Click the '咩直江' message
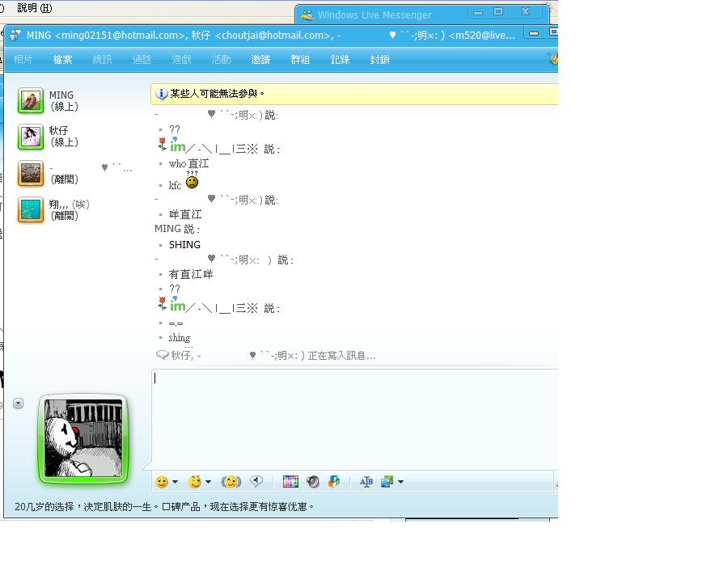Viewport: 728px width, 566px height. coord(185,214)
